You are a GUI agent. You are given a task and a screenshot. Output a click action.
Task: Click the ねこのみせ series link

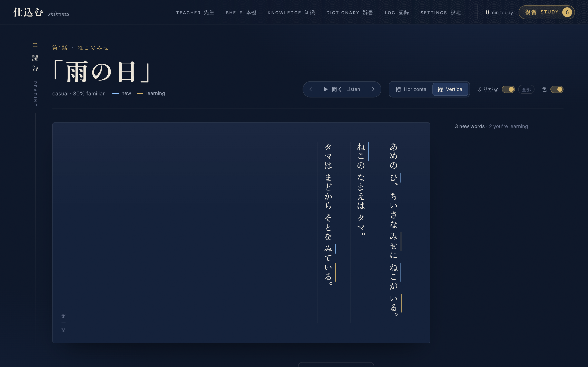[x=93, y=48]
